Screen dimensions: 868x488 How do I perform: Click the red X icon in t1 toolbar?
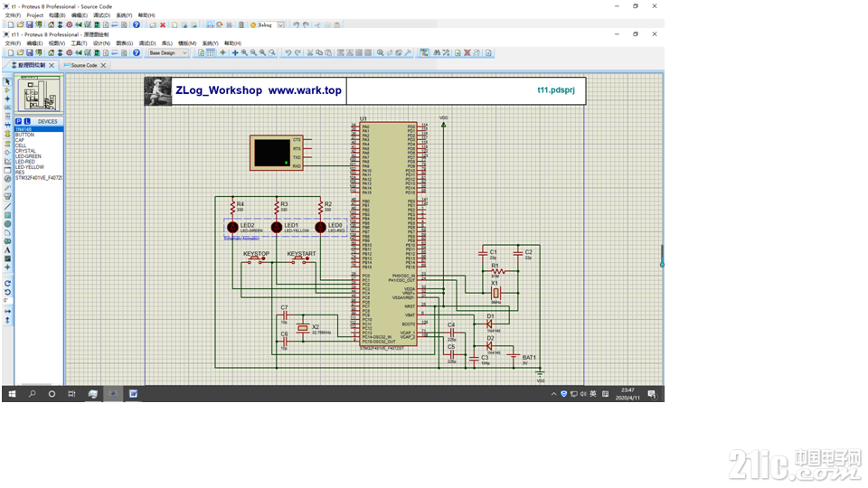[x=163, y=25]
